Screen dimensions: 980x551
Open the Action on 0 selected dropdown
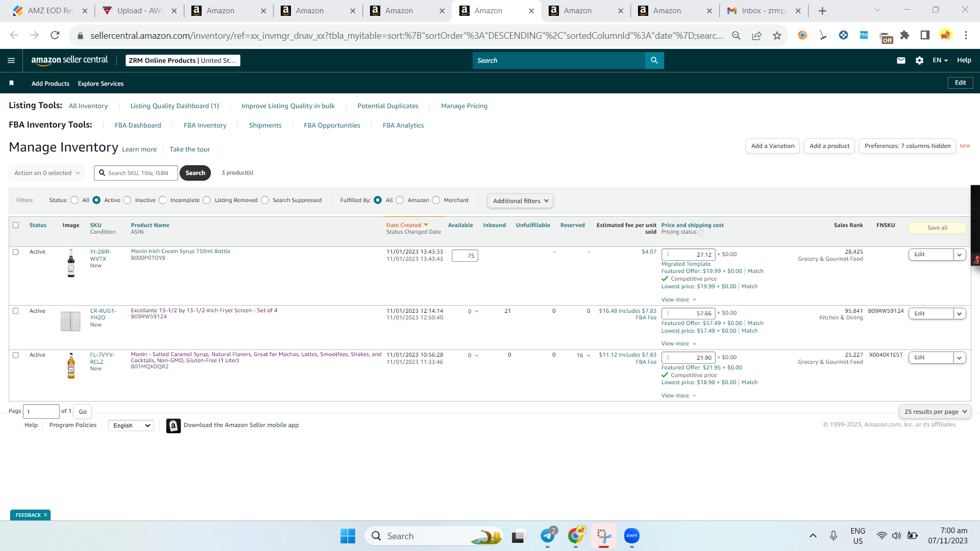click(47, 173)
